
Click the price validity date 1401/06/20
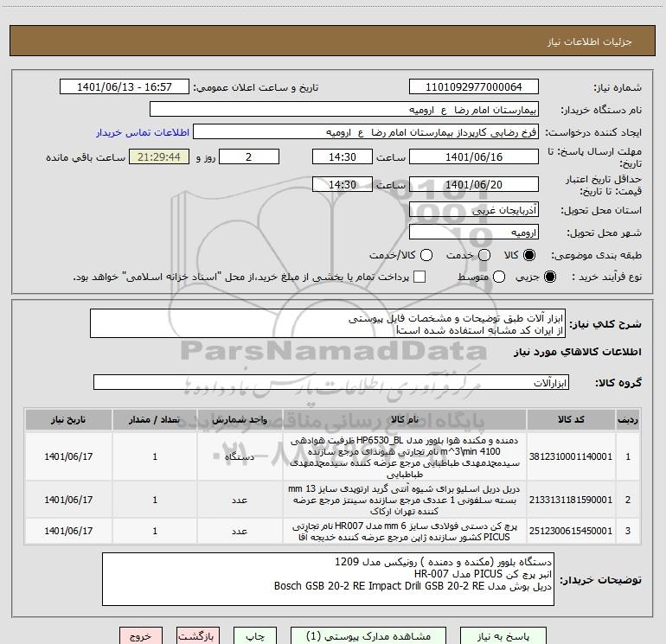pyautogui.click(x=474, y=184)
